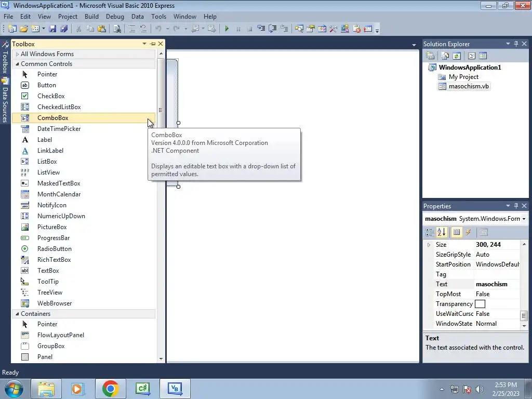Select the PictureBox control in the Toolbox
This screenshot has width=532, height=399.
pyautogui.click(x=84, y=227)
